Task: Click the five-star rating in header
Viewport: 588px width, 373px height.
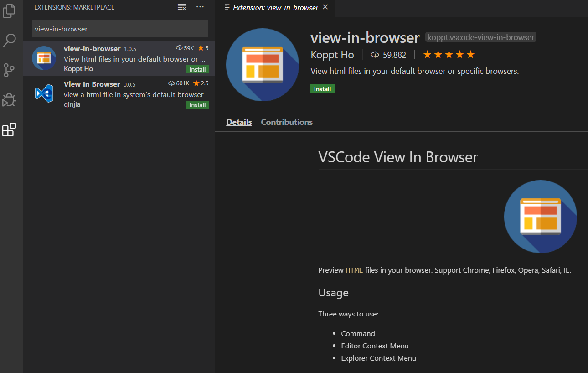Action: 449,55
